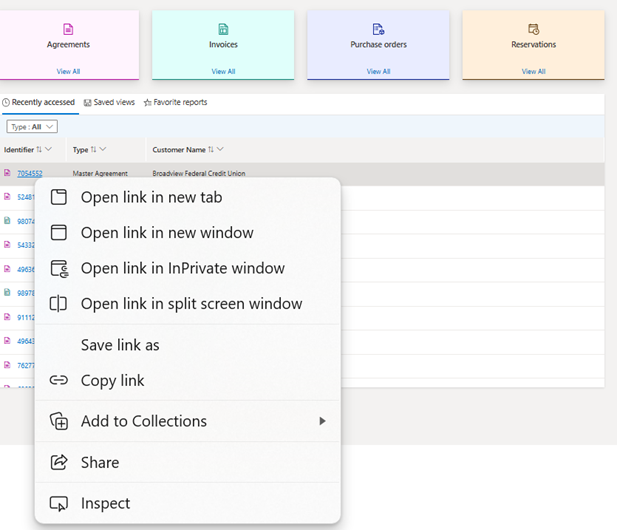Click the InPrivate window icon
Image resolution: width=617 pixels, height=530 pixels.
tap(59, 268)
